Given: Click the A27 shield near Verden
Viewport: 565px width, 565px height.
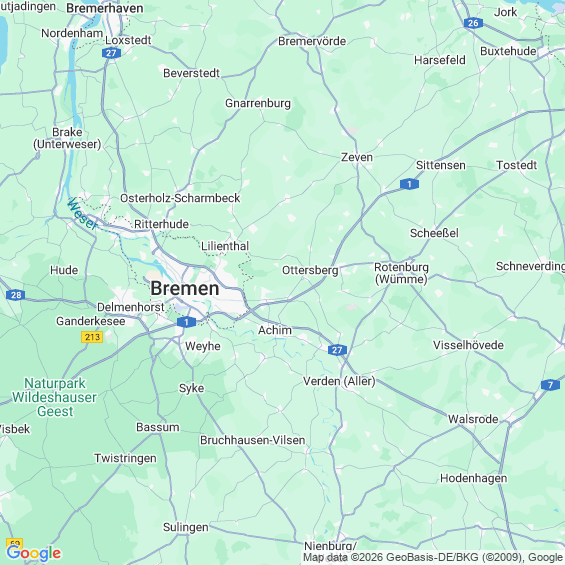Looking at the screenshot, I should (x=337, y=350).
